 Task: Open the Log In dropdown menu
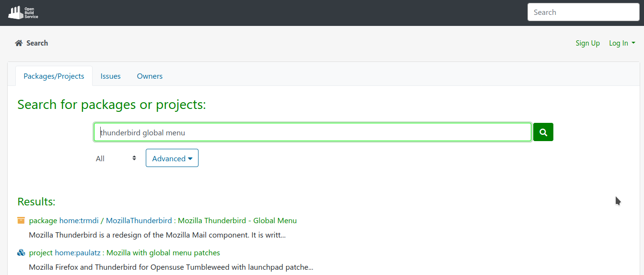(x=622, y=43)
